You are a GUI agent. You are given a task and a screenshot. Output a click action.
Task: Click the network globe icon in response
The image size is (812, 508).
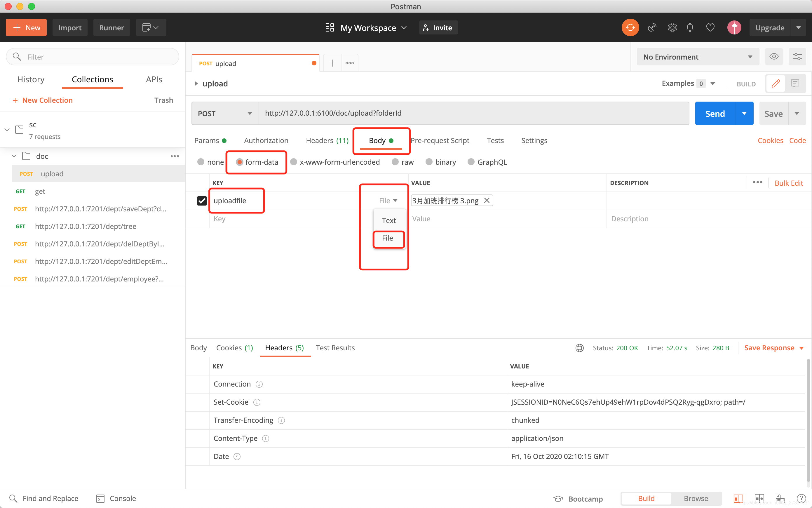[x=579, y=348]
